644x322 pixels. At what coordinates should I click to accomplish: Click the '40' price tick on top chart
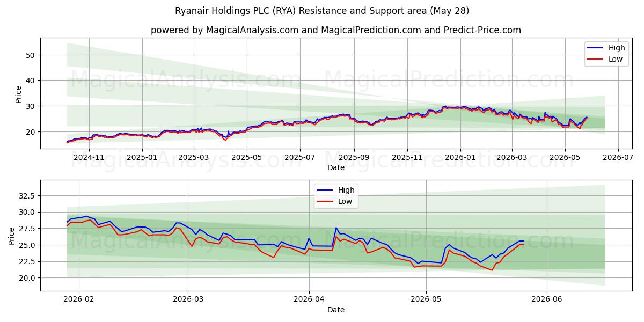click(32, 80)
